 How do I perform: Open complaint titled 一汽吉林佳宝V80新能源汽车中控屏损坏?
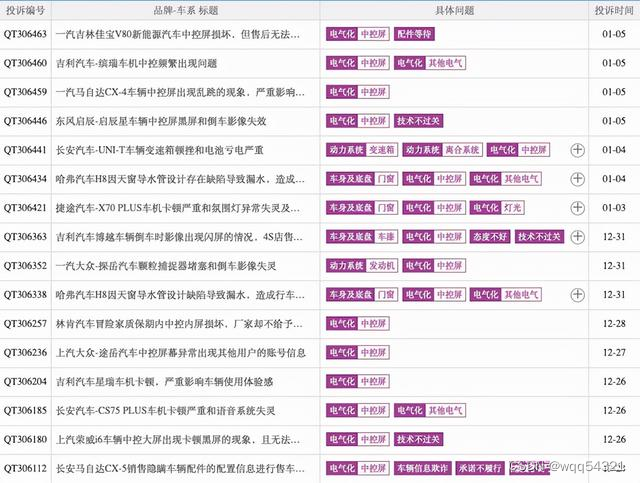178,34
